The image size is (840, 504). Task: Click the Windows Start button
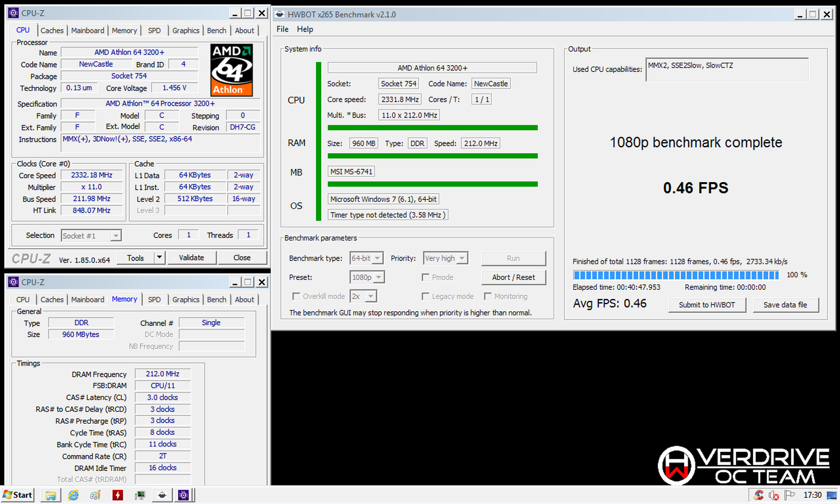pos(18,495)
